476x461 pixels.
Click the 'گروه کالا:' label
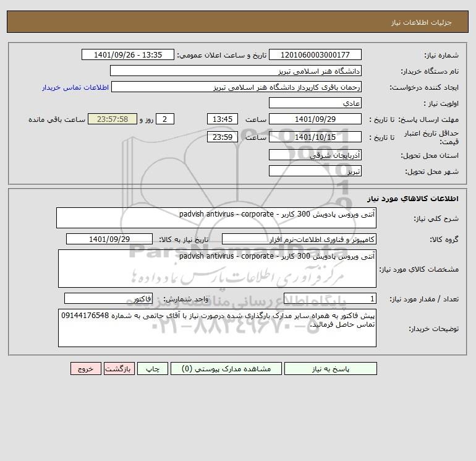click(x=444, y=239)
